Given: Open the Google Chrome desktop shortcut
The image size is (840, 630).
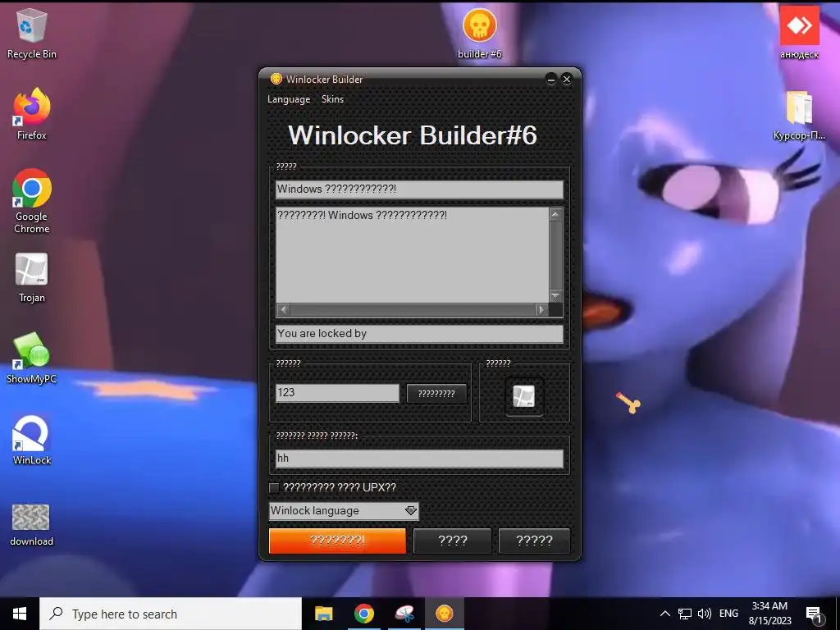Looking at the screenshot, I should pos(32,201).
